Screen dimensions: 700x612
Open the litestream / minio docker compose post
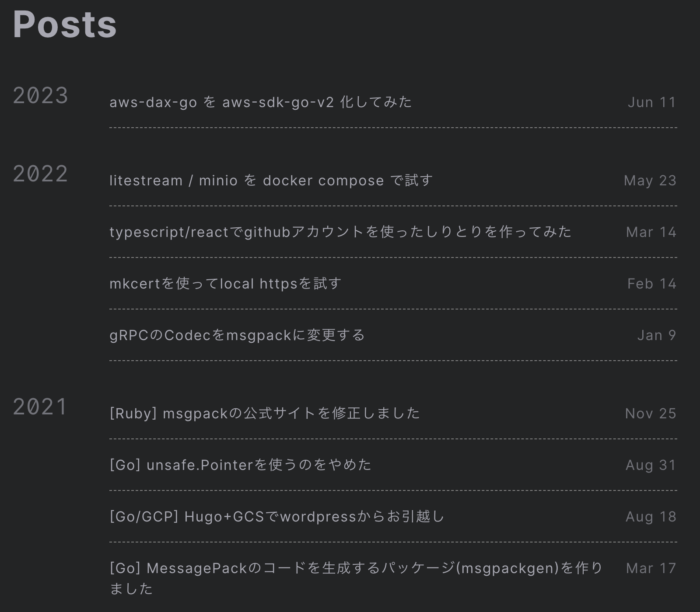[271, 181]
